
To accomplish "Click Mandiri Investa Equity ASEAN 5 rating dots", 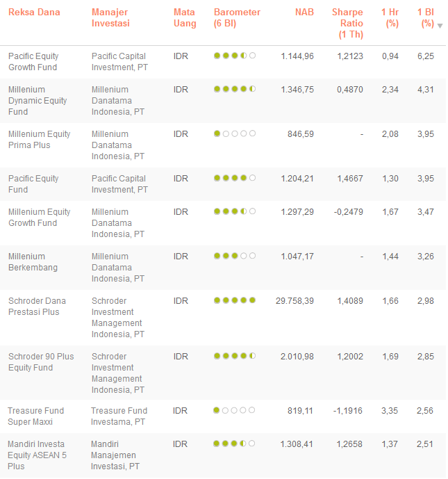I will click(x=235, y=444).
